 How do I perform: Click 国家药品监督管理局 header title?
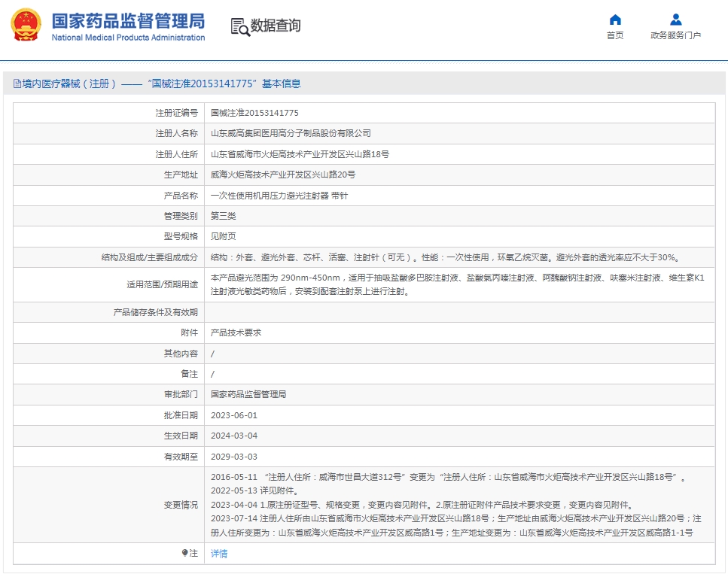pyautogui.click(x=128, y=21)
